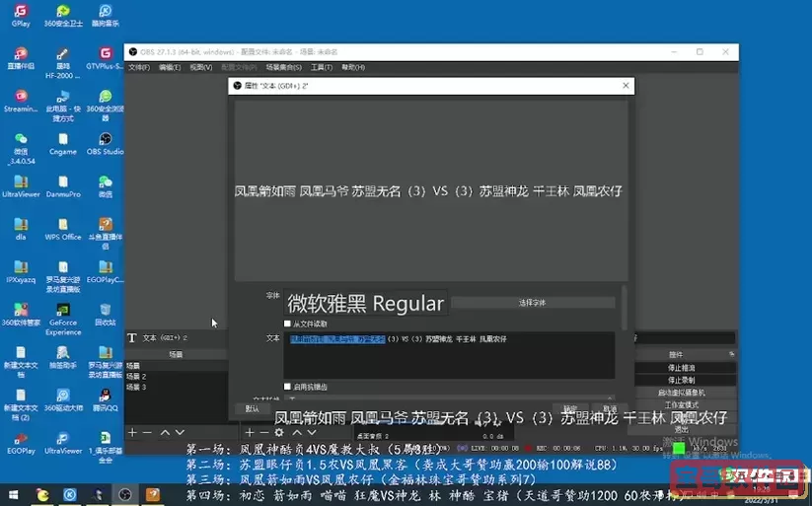This screenshot has height=506, width=812.
Task: Close the 属性 文本 (GDI+) 2 dialog
Action: pyautogui.click(x=626, y=86)
